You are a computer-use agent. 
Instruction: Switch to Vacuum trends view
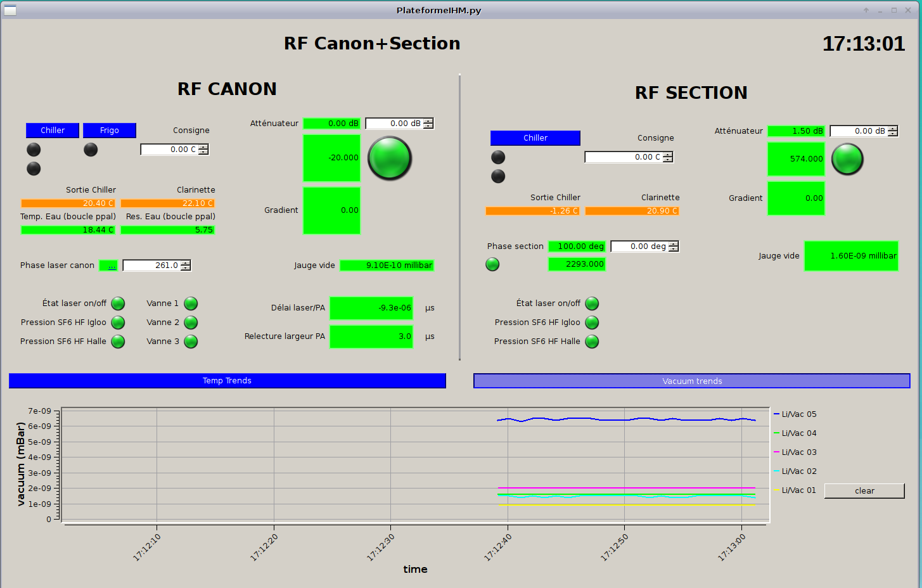[691, 381]
